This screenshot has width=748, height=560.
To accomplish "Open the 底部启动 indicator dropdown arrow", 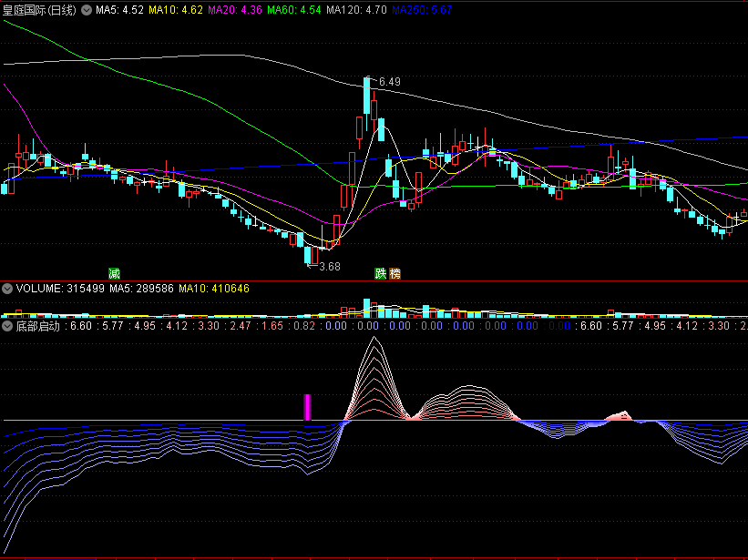I will pos(7,326).
